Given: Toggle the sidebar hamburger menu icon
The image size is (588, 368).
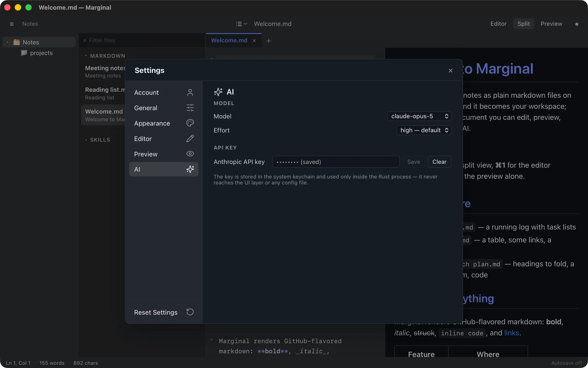Looking at the screenshot, I should (12, 24).
